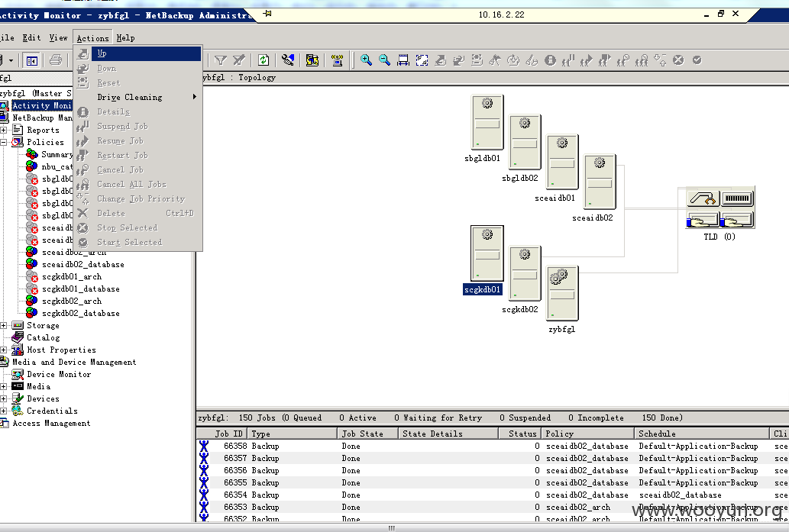Viewport: 789px width, 532px height.
Task: Click the Print toolbar icon
Action: [56, 60]
